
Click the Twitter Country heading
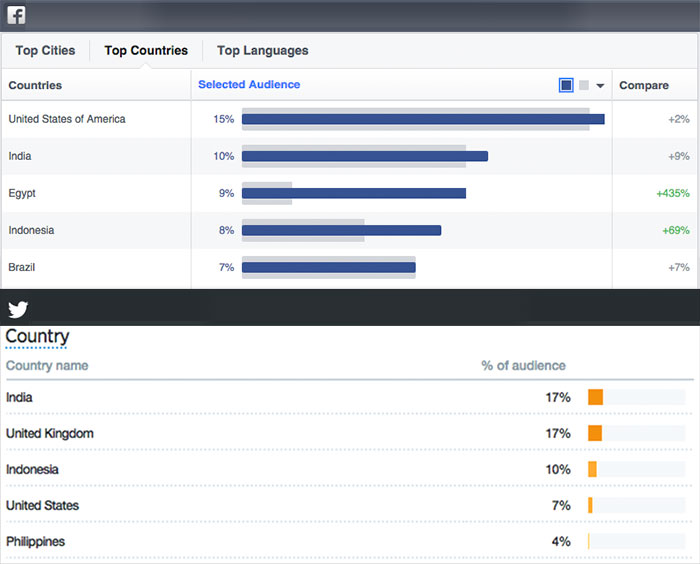(x=37, y=337)
